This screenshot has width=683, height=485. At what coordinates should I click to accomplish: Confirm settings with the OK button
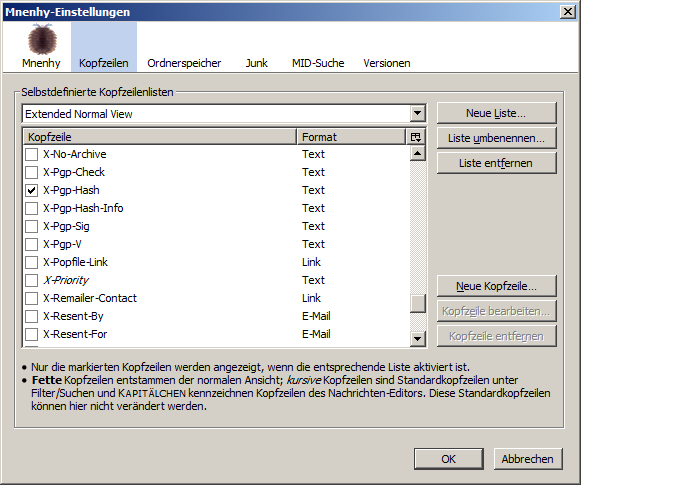click(449, 458)
